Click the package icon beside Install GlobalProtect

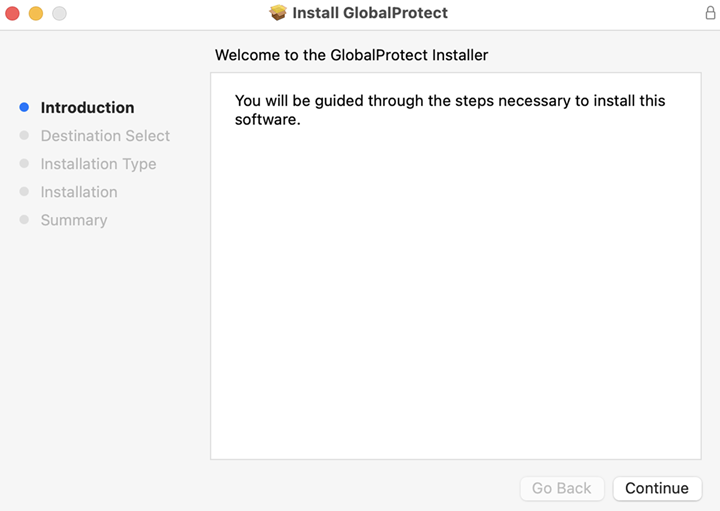[278, 13]
